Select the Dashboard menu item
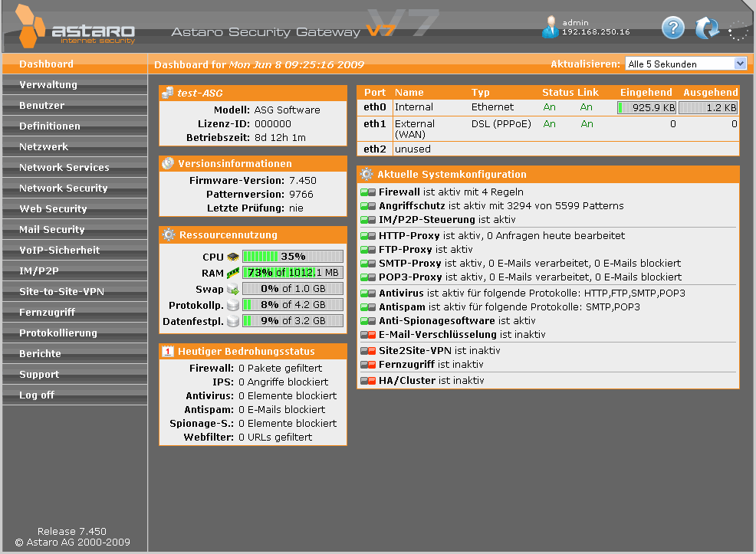Image resolution: width=756 pixels, height=554 pixels. tap(74, 64)
